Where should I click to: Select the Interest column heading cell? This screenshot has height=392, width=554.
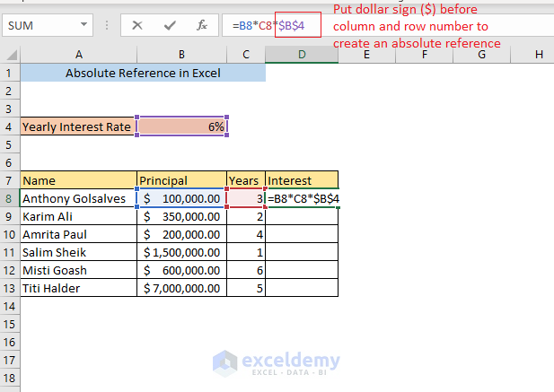(302, 180)
